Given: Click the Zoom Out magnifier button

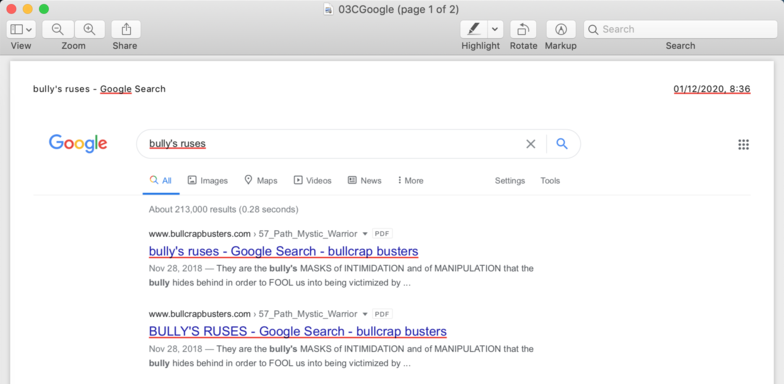Looking at the screenshot, I should pyautogui.click(x=58, y=30).
